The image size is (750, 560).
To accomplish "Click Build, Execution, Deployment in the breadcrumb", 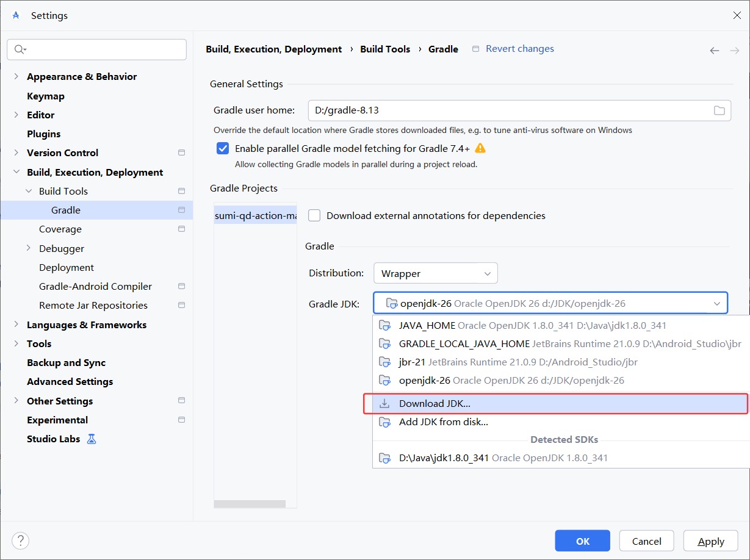I will [274, 49].
